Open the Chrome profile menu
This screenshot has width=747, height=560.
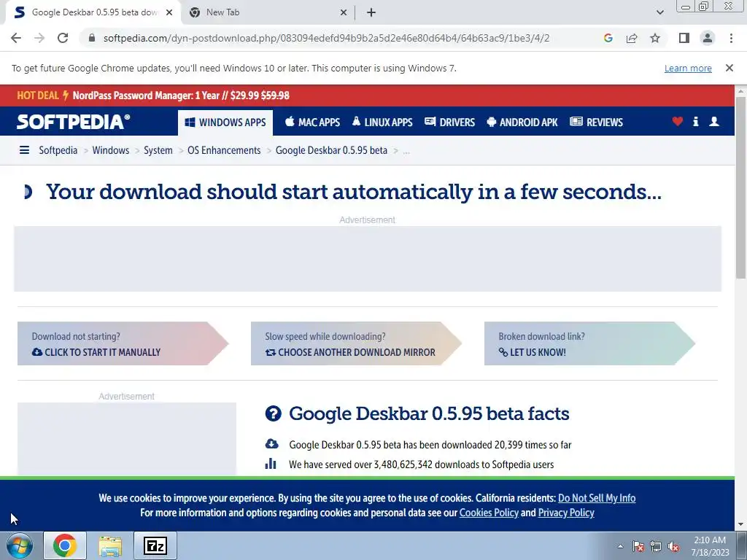pyautogui.click(x=708, y=38)
